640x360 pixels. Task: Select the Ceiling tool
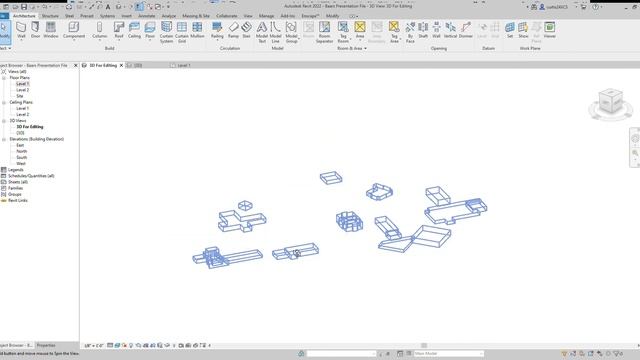coord(134,30)
